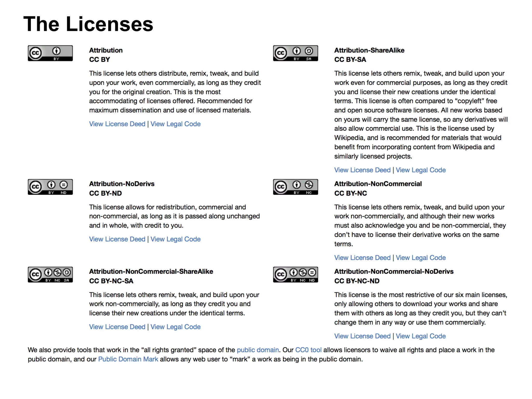The height and width of the screenshot is (399, 532).
Task: Click the CC BY-SA license badge icon
Action: [x=295, y=53]
